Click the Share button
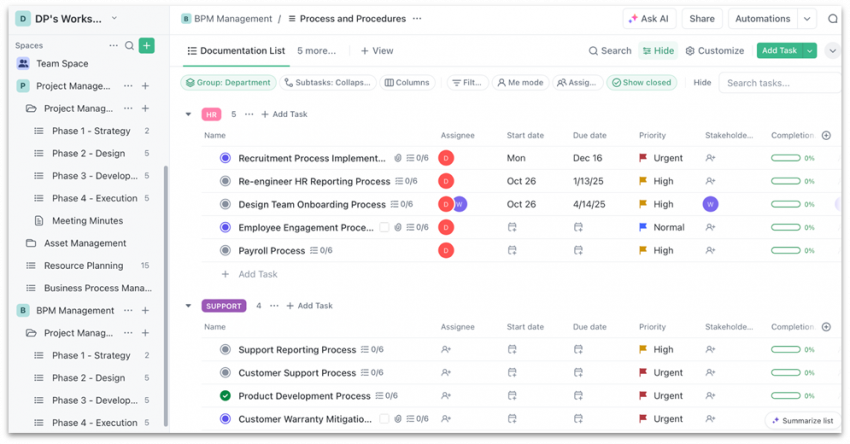Screen dimensions: 850x444 pyautogui.click(x=702, y=19)
